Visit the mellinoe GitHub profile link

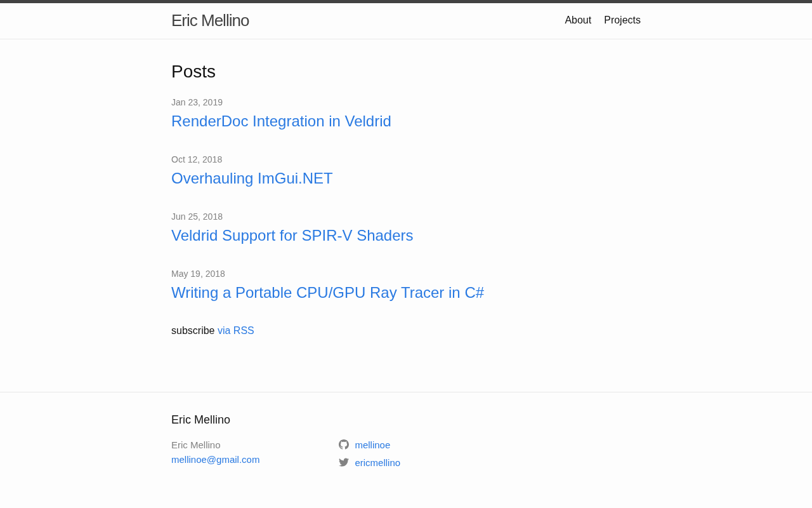pyautogui.click(x=372, y=445)
